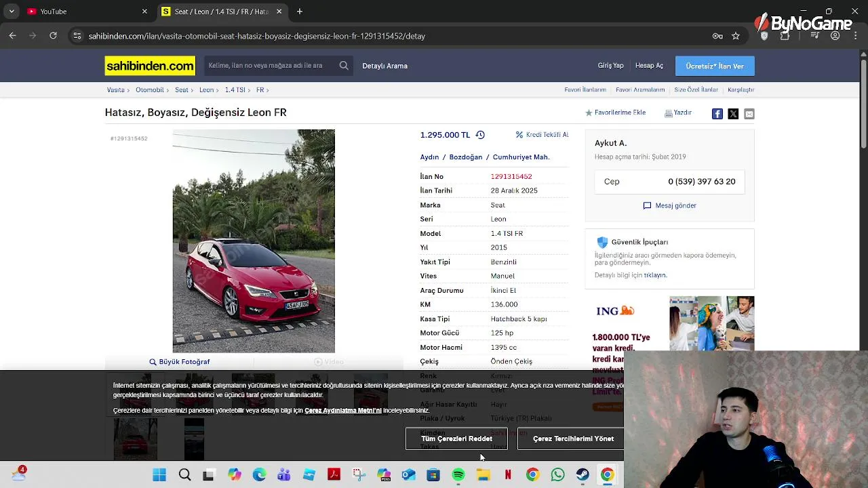The image size is (868, 488).
Task: Click Yazdır print link
Action: click(x=678, y=113)
